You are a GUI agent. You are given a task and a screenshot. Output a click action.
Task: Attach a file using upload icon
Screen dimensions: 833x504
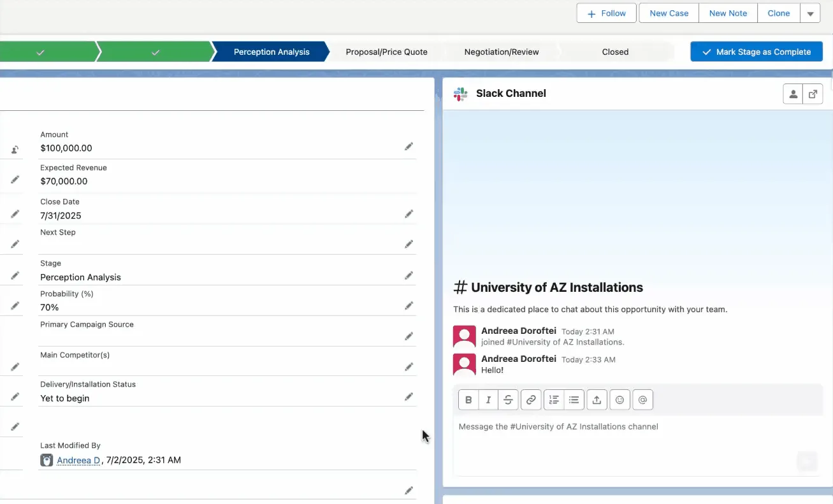pos(597,400)
